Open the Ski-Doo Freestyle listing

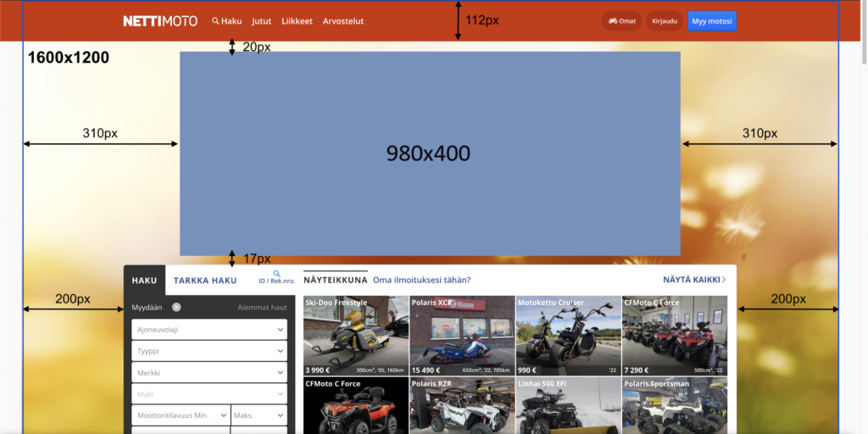click(x=356, y=336)
